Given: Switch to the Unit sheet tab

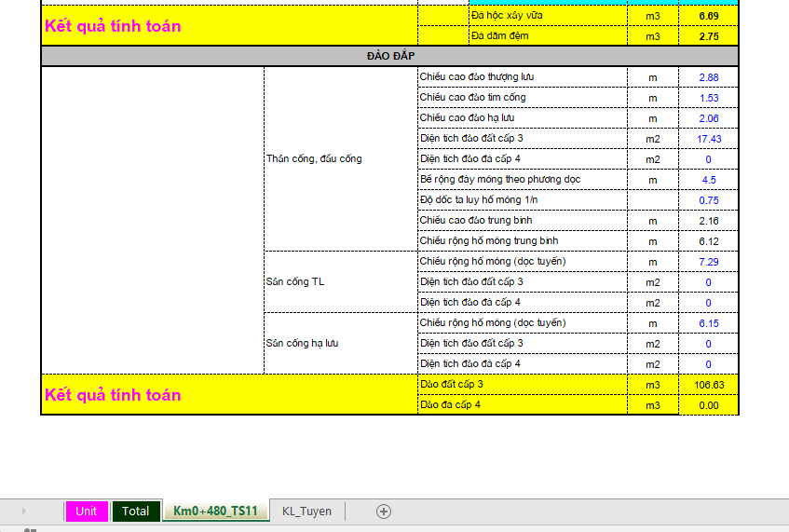Looking at the screenshot, I should 87,512.
